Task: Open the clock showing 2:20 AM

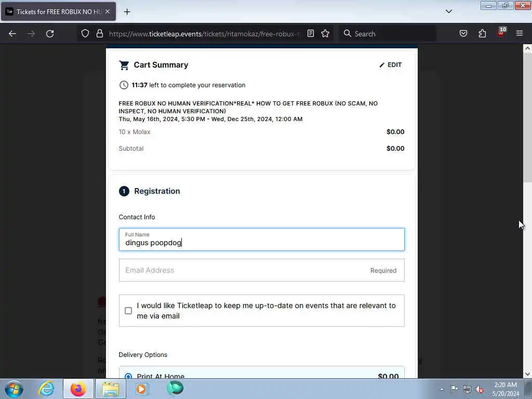Action: click(x=506, y=389)
